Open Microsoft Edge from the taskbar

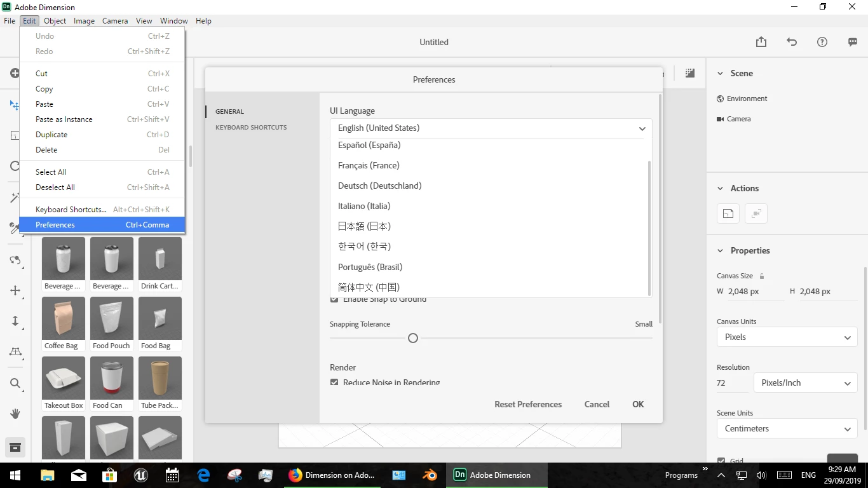click(203, 475)
